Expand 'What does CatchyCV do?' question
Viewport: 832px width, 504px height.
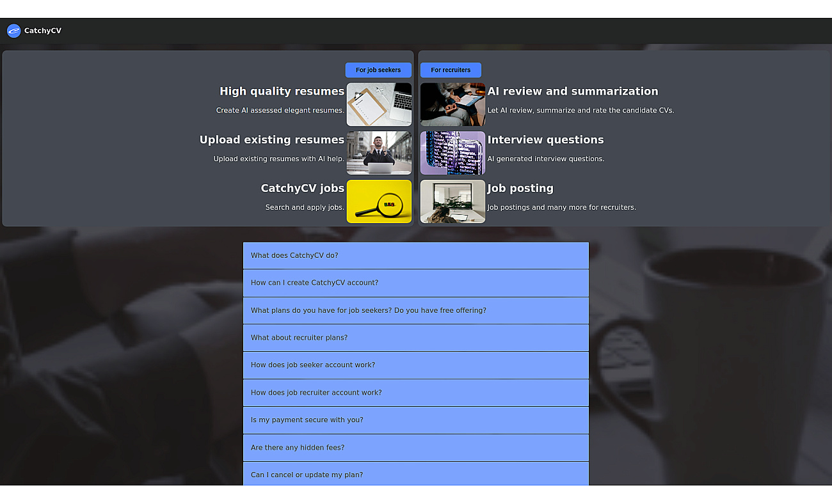(416, 256)
